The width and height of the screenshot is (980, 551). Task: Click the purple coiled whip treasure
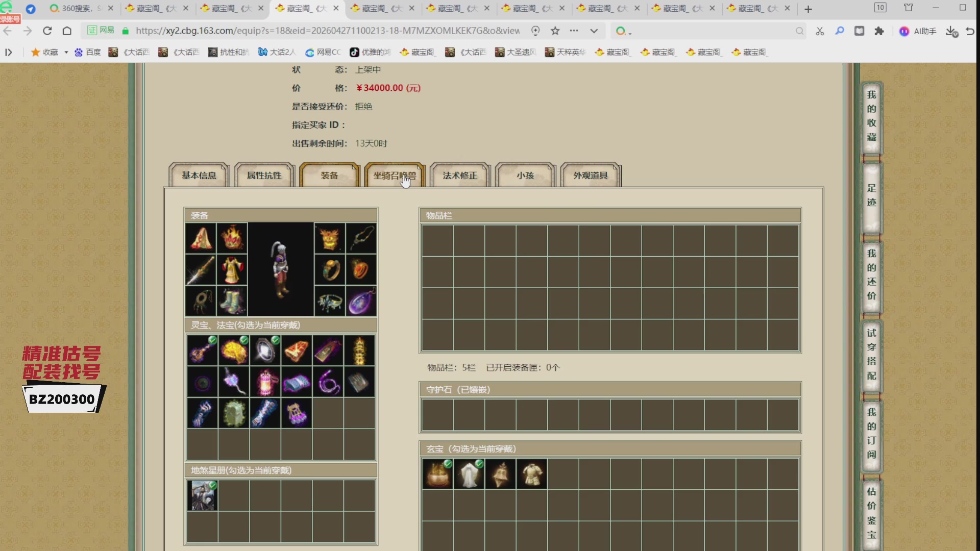click(x=328, y=382)
